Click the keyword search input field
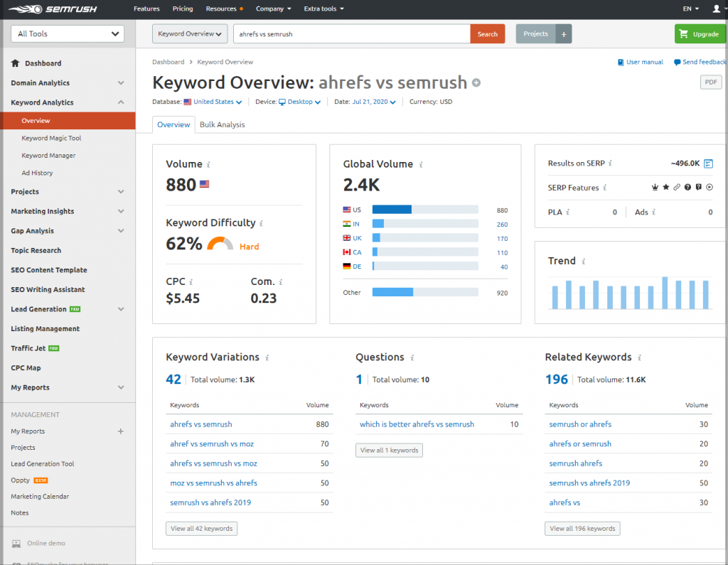Image resolution: width=728 pixels, height=565 pixels. [x=352, y=34]
